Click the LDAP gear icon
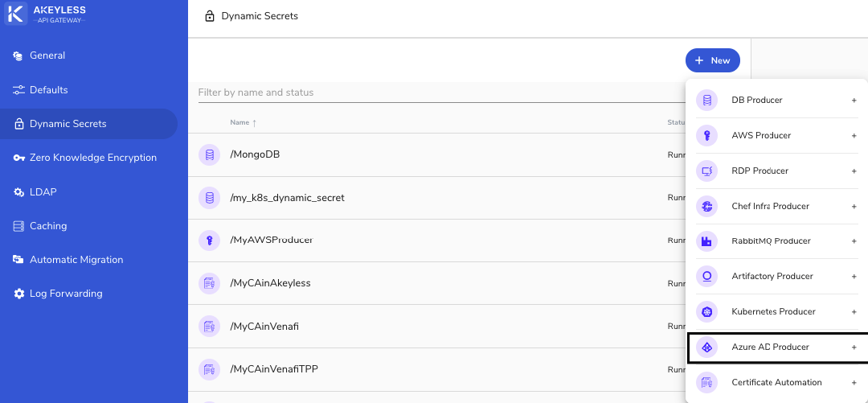868x403 pixels. tap(18, 192)
